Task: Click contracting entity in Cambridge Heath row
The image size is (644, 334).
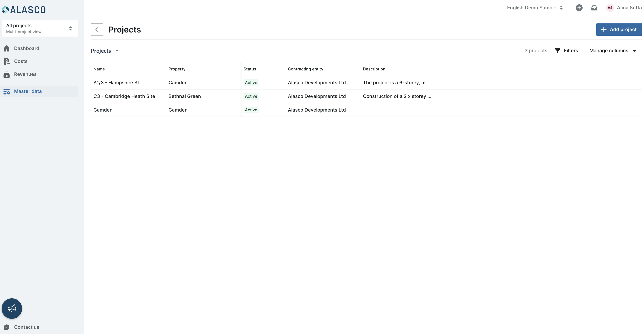Action: point(317,96)
